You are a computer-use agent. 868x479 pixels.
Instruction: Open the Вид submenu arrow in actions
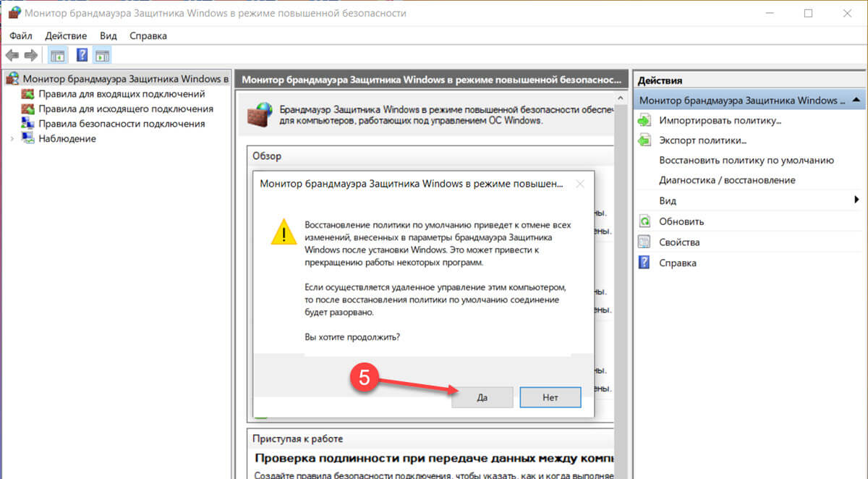(x=856, y=200)
